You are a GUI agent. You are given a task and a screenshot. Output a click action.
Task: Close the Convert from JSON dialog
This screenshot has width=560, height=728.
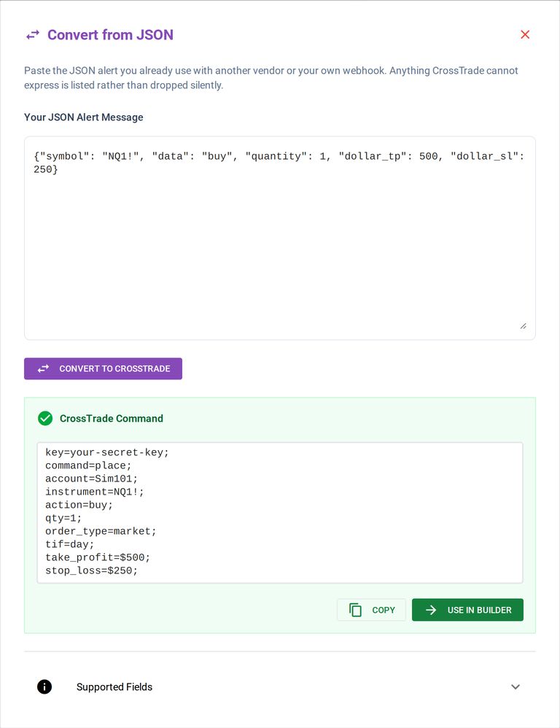point(525,35)
